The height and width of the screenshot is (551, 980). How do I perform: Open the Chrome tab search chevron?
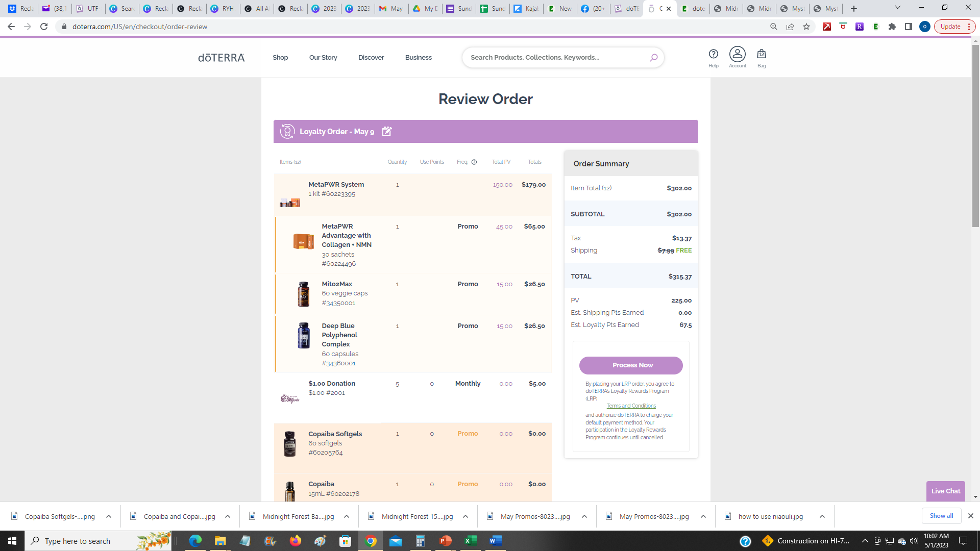[x=897, y=8]
